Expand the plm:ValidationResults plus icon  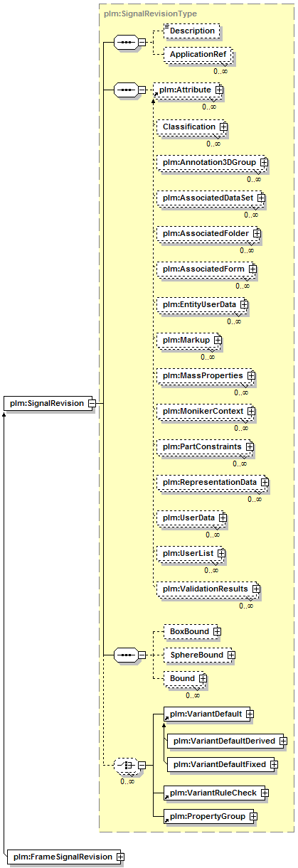pos(256,589)
